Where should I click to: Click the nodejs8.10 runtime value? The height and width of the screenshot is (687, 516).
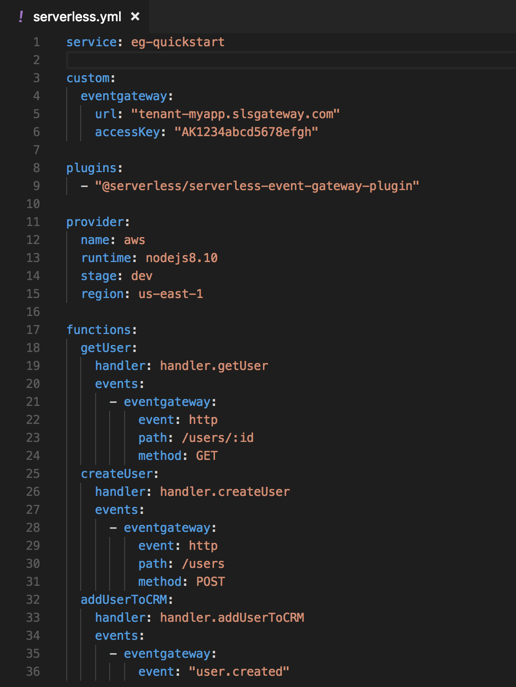(x=181, y=258)
